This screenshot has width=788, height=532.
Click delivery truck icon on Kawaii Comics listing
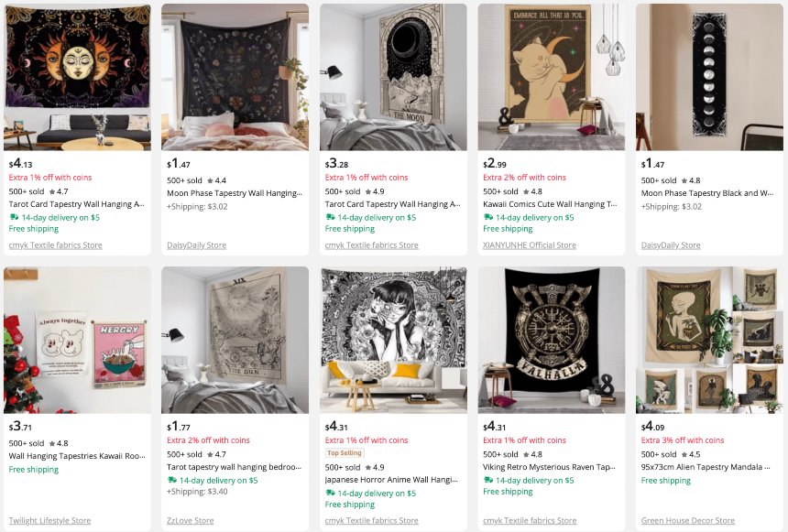point(488,218)
